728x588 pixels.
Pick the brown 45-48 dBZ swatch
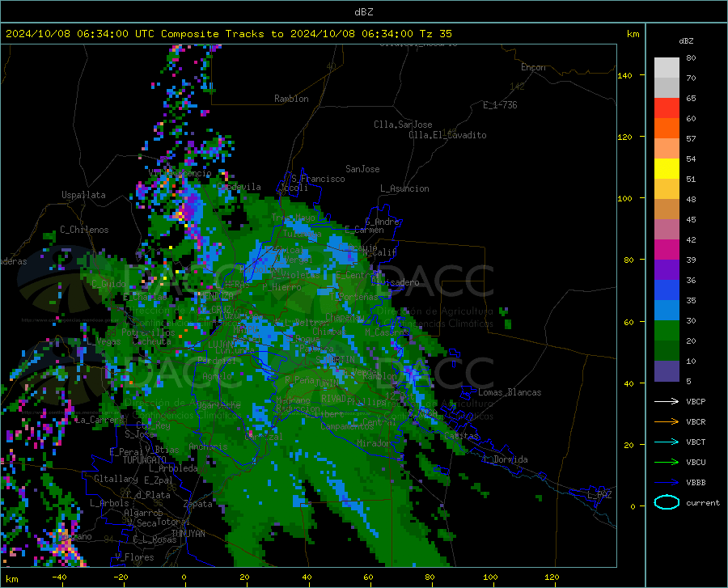(667, 209)
